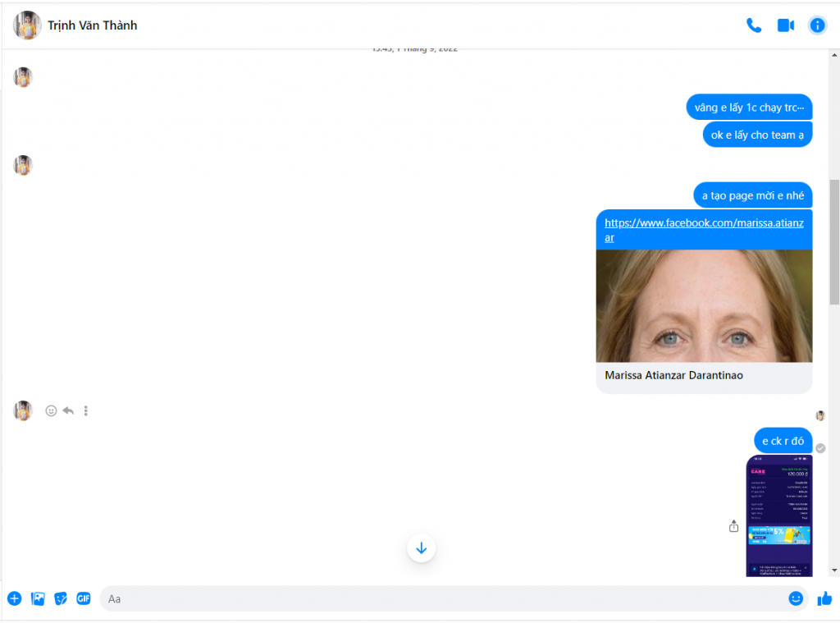Click the vertical scrollbar thumb
The image size is (840, 623).
pyautogui.click(x=834, y=242)
